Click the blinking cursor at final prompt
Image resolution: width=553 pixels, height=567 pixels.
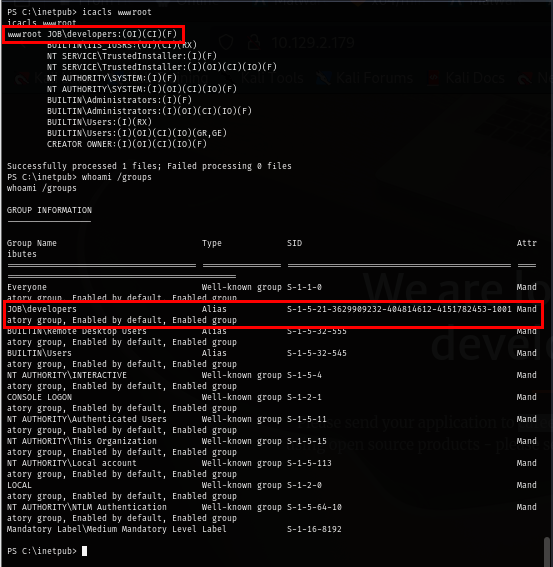84,551
